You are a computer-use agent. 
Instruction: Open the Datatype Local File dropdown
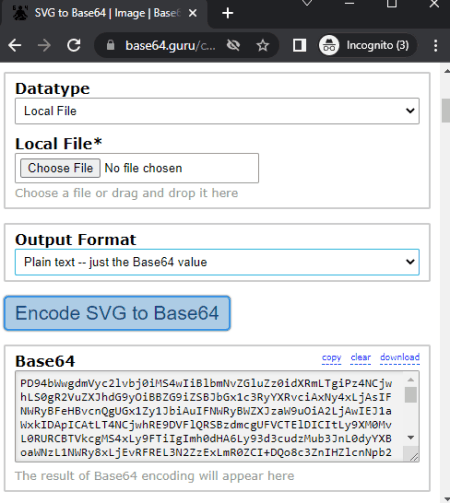click(x=217, y=111)
